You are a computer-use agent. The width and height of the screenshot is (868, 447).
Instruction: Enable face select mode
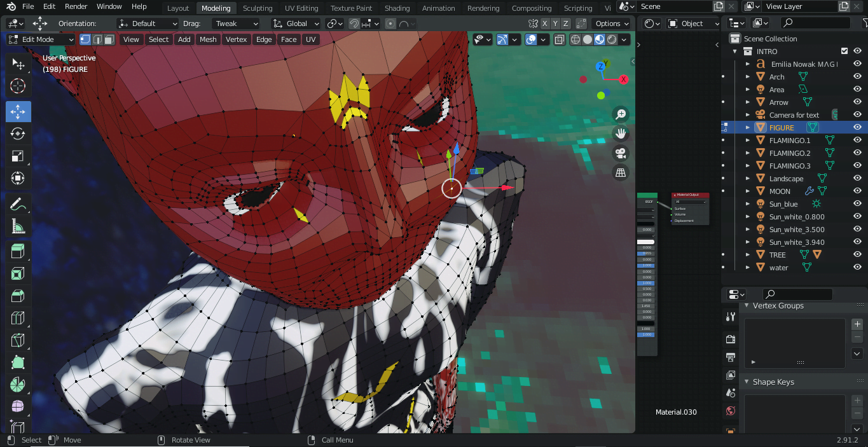pos(109,39)
